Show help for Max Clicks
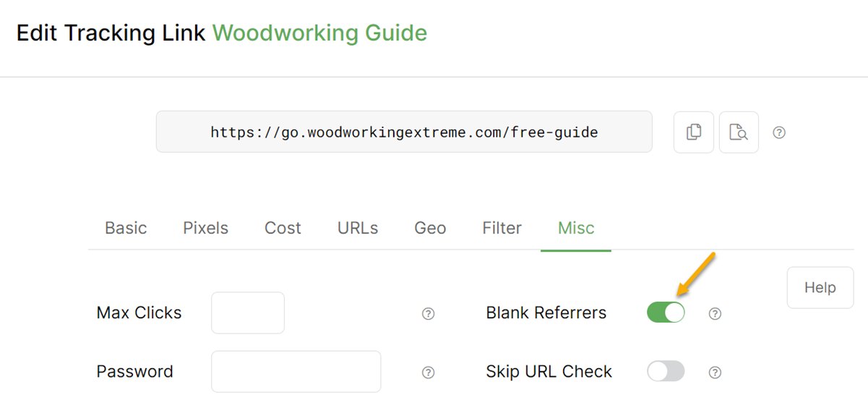Viewport: 868px width, 408px height. tap(428, 313)
